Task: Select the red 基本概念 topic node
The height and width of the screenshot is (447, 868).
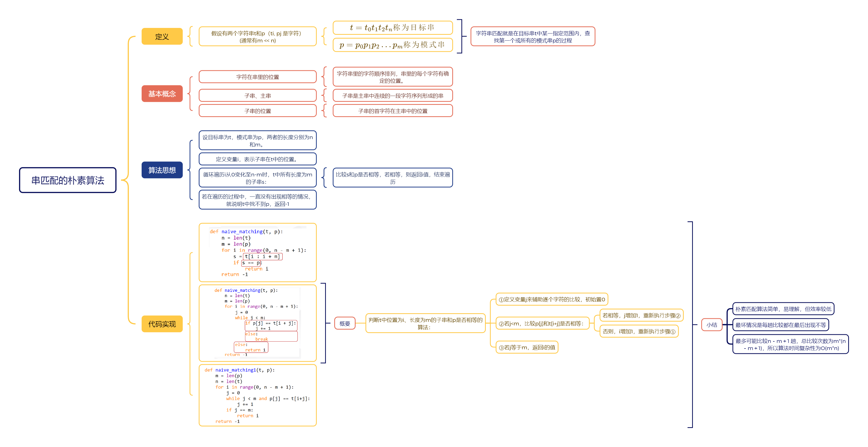Action: 162,94
